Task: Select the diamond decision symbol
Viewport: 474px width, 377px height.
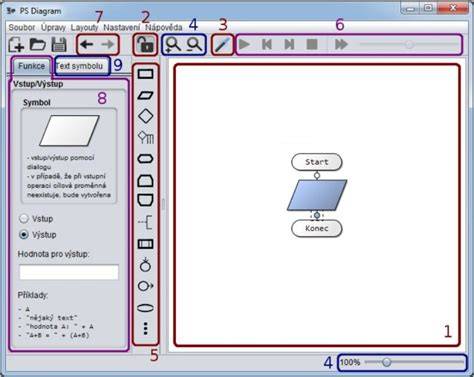Action: (x=146, y=116)
